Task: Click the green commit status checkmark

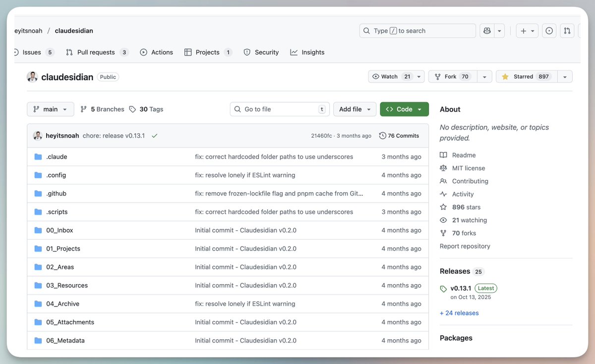Action: [x=155, y=136]
